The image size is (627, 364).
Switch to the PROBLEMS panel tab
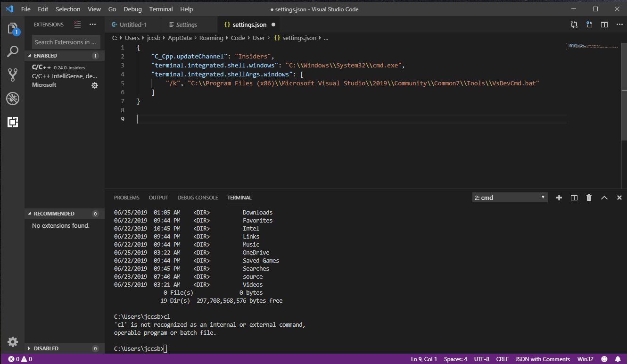[x=127, y=198]
